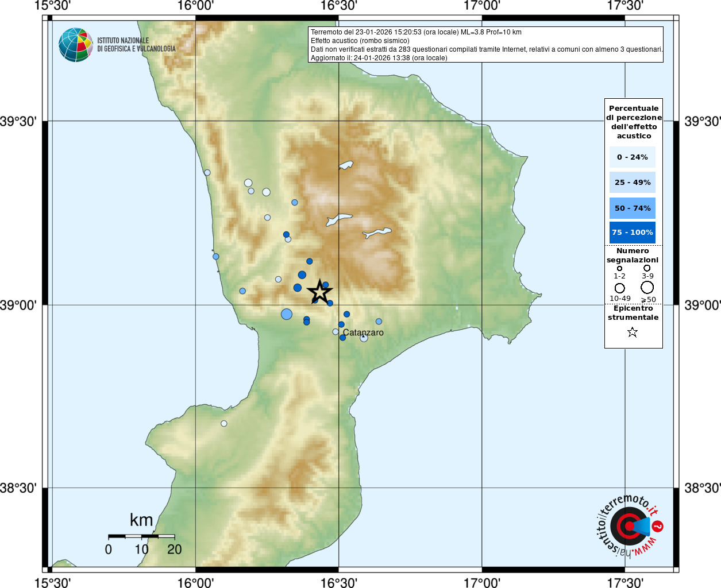
Task: Click the '20' label on the scale bar
Action: (175, 550)
